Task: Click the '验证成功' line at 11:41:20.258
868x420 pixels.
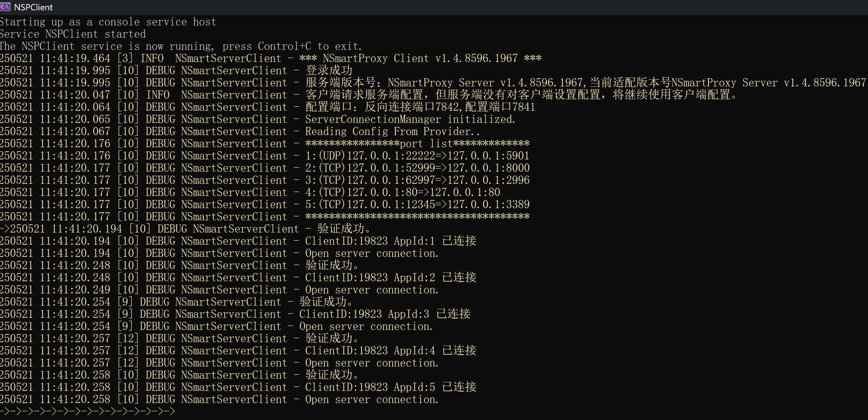Action: click(x=179, y=375)
